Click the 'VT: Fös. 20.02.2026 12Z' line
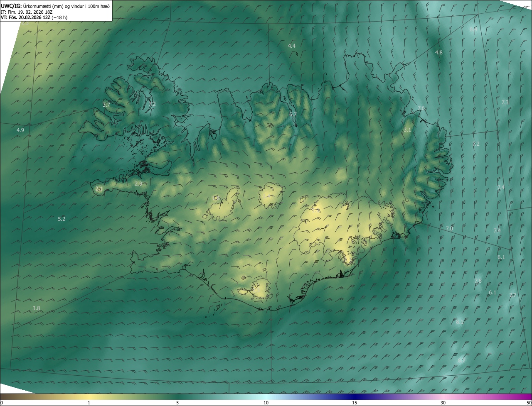The image size is (532, 406). [x=34, y=17]
